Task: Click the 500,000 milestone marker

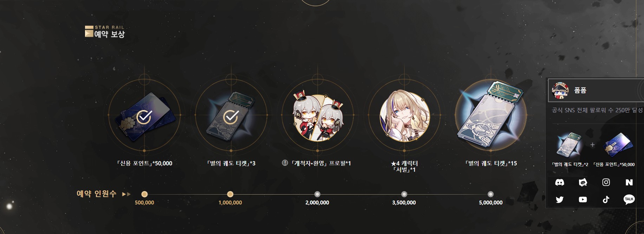Action: coord(144,194)
